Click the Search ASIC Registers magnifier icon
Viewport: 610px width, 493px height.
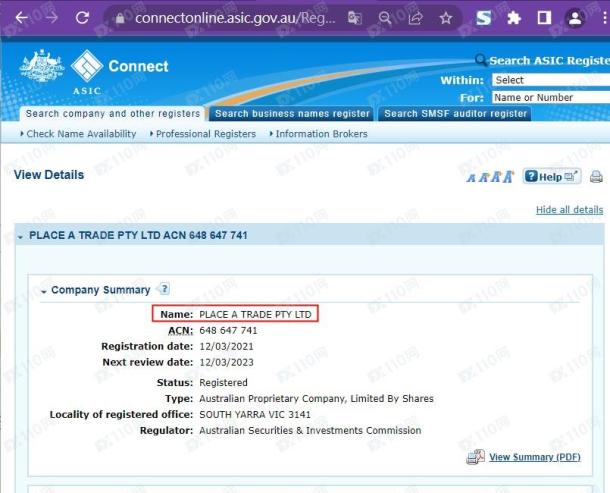[480, 60]
